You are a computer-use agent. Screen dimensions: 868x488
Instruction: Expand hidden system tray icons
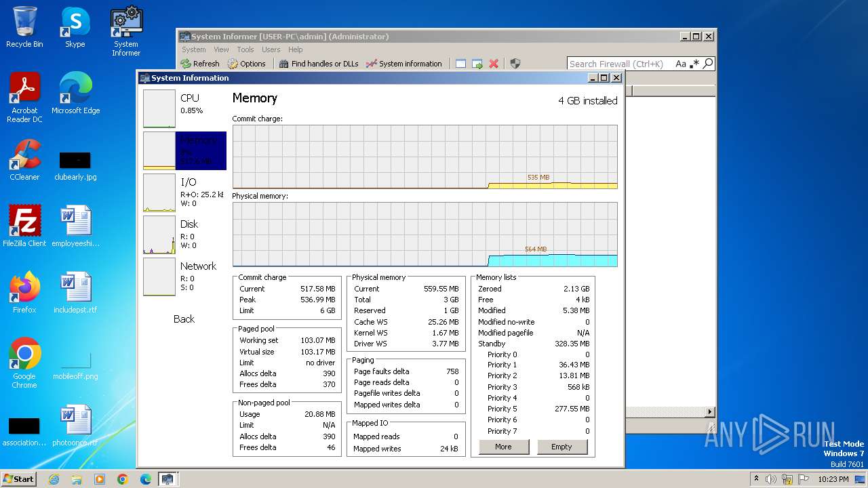pyautogui.click(x=756, y=479)
